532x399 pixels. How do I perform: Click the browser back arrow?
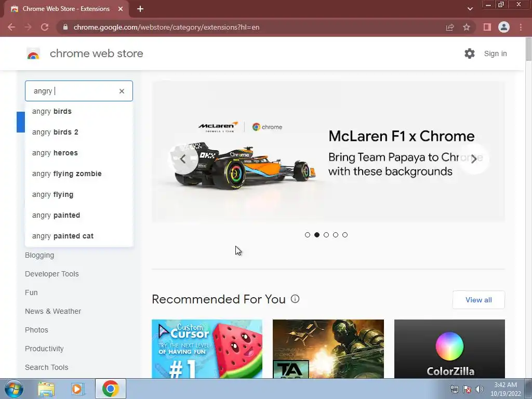pos(11,27)
